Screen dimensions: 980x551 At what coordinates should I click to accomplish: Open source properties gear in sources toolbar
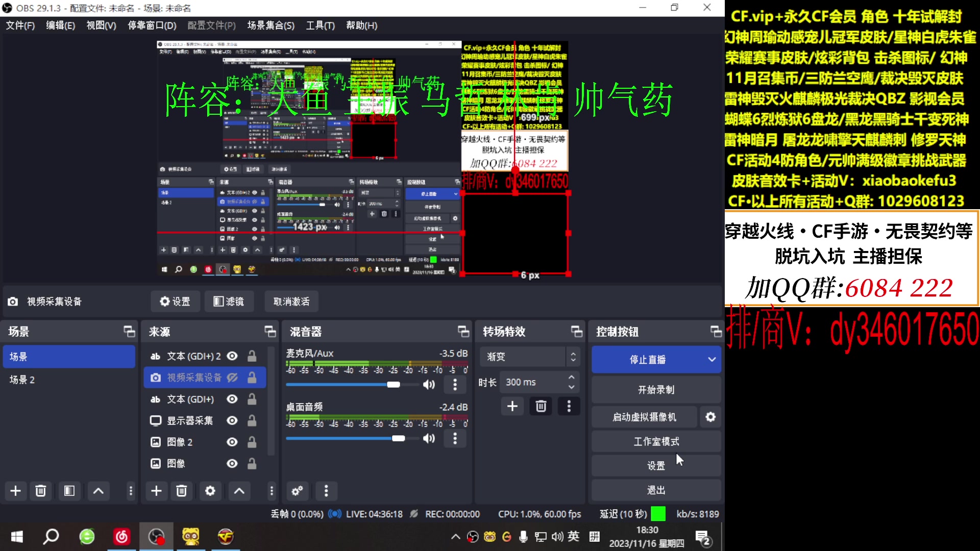click(210, 491)
